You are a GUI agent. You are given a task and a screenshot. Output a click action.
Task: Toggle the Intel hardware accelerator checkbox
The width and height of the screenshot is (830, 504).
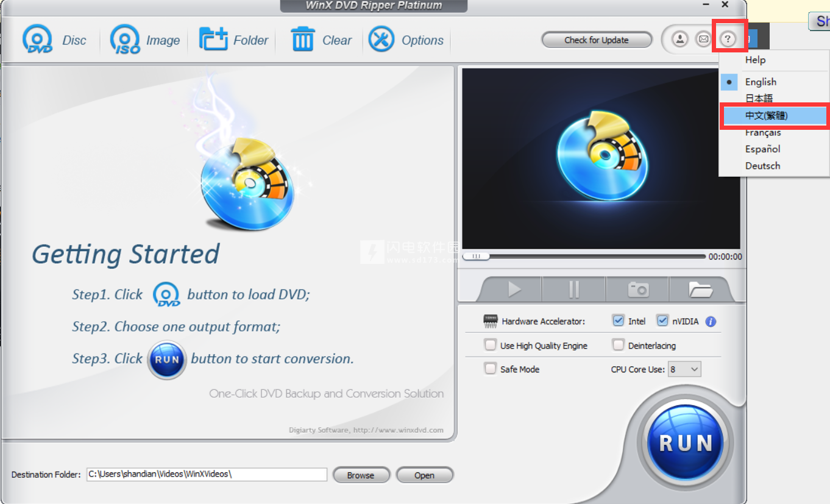pos(619,321)
